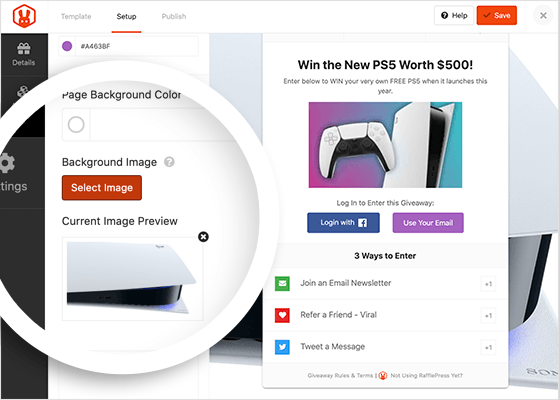Click the Use Your Email button
This screenshot has height=400, width=559.
point(428,223)
